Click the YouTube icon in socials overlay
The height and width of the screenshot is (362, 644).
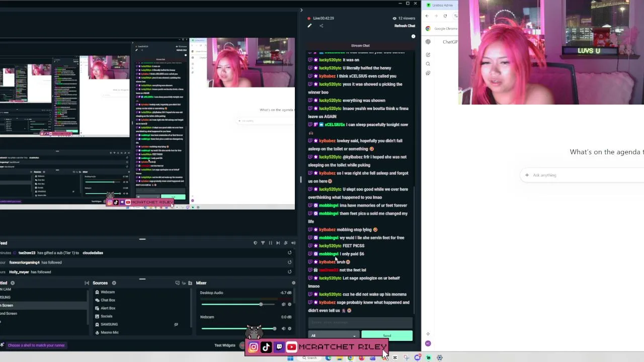291,347
